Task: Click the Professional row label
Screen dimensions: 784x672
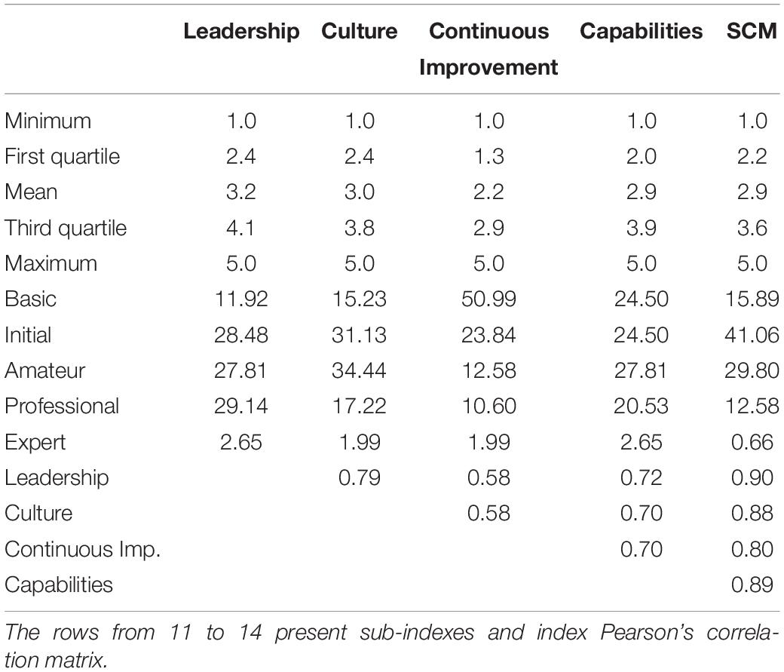Action: 62,406
